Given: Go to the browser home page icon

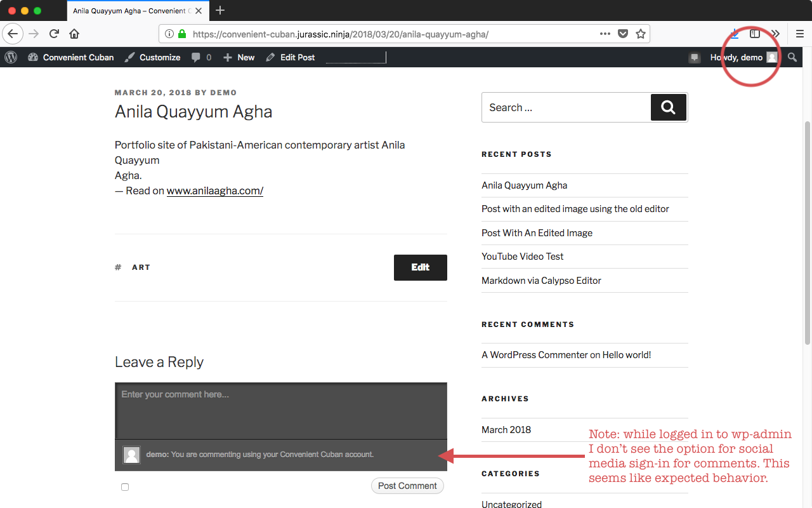Looking at the screenshot, I should click(x=74, y=34).
